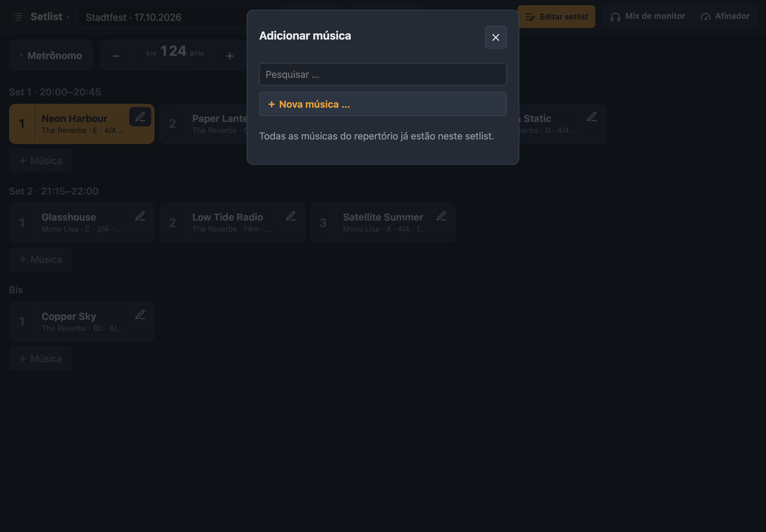Image resolution: width=766 pixels, height=532 pixels.
Task: Select the Satellite Summer song title
Action: click(x=383, y=217)
